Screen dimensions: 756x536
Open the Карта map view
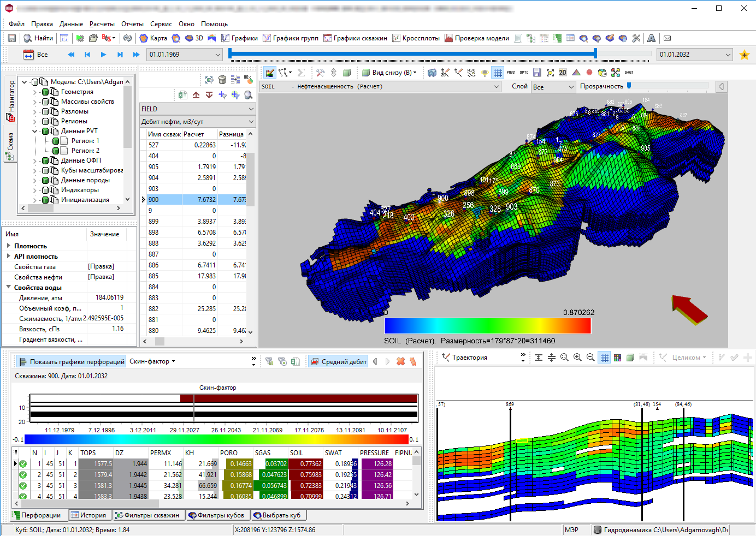(153, 38)
